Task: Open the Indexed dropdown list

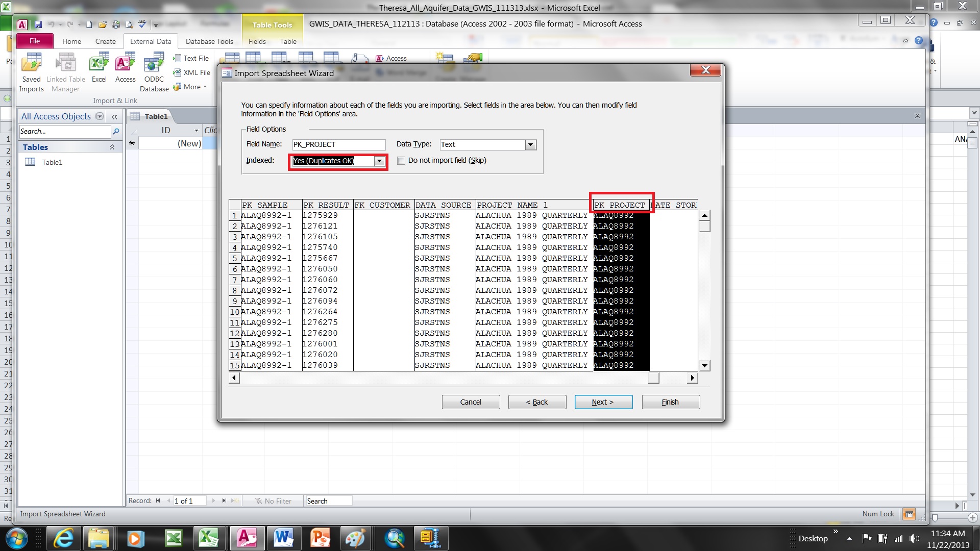Action: 379,161
